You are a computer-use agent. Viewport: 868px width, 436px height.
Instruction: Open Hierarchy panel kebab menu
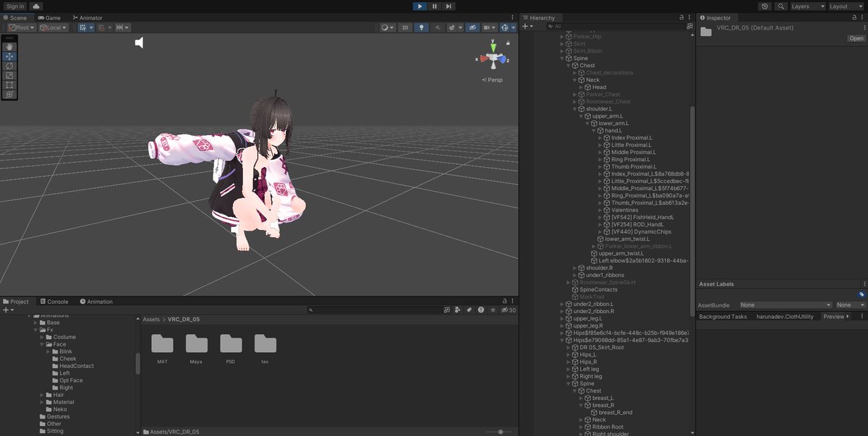tap(689, 17)
